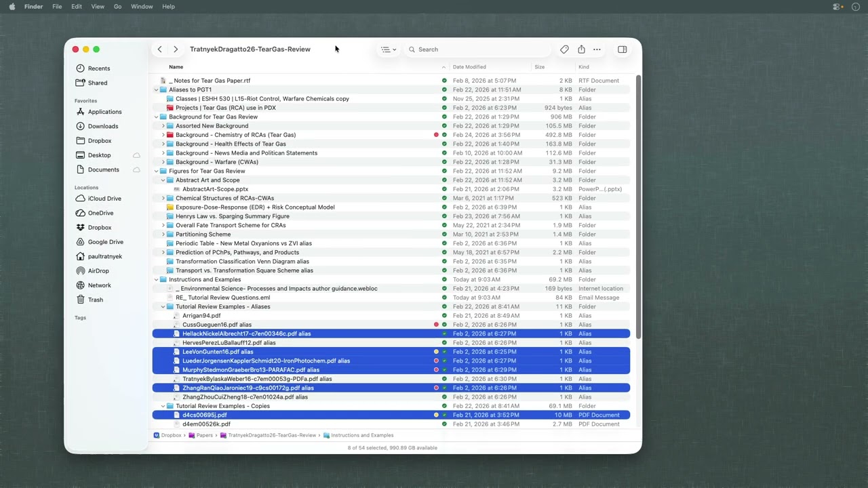
Task: Expand Background - Health Effects of Tear Gas
Action: (x=163, y=144)
